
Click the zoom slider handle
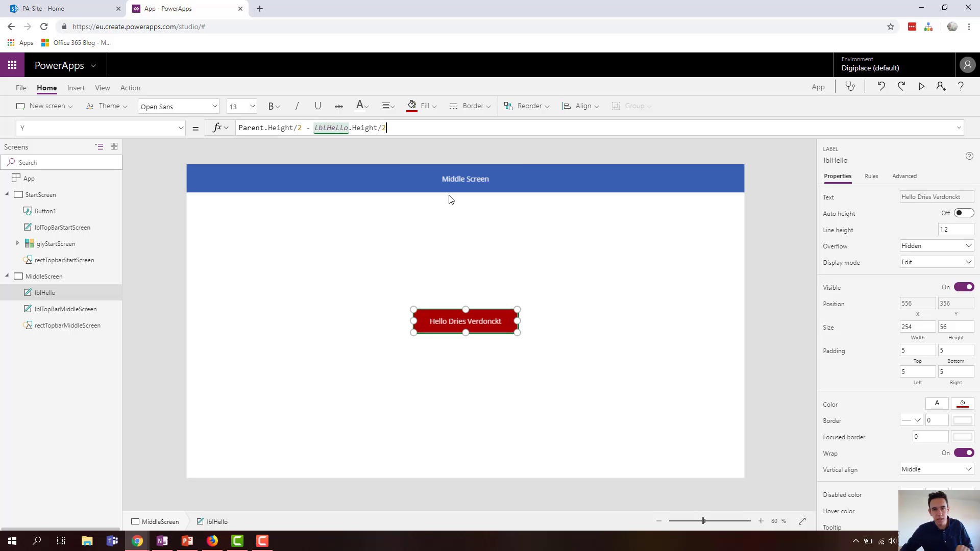[x=703, y=521]
